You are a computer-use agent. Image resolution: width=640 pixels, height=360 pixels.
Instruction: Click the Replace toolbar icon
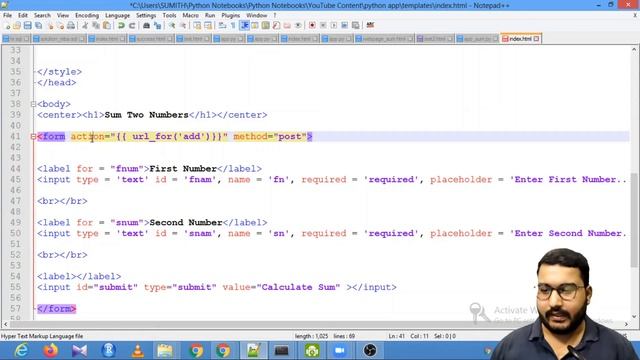tap(158, 25)
